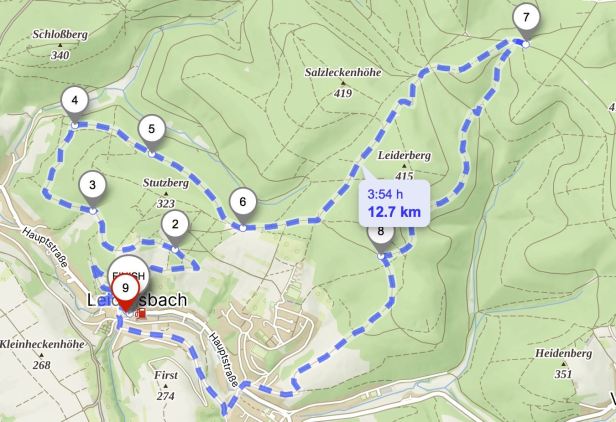Image resolution: width=616 pixels, height=422 pixels.
Task: Select waypoint marker number 8
Action: [x=380, y=237]
